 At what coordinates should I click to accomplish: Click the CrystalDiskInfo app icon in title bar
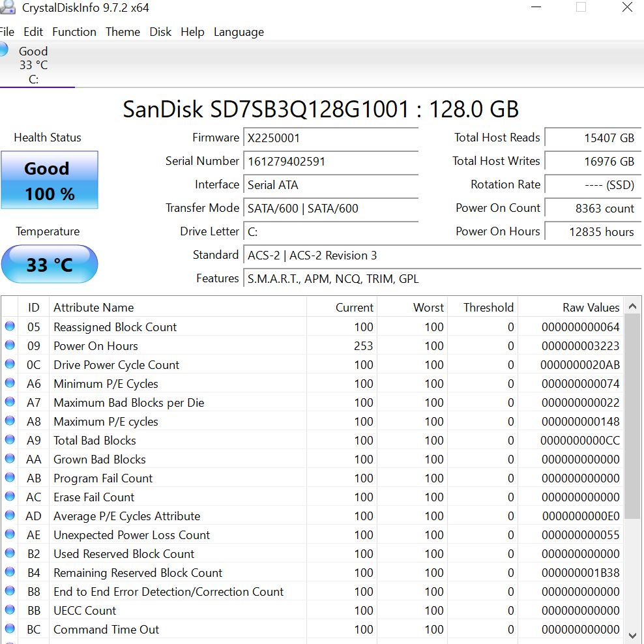pyautogui.click(x=7, y=8)
